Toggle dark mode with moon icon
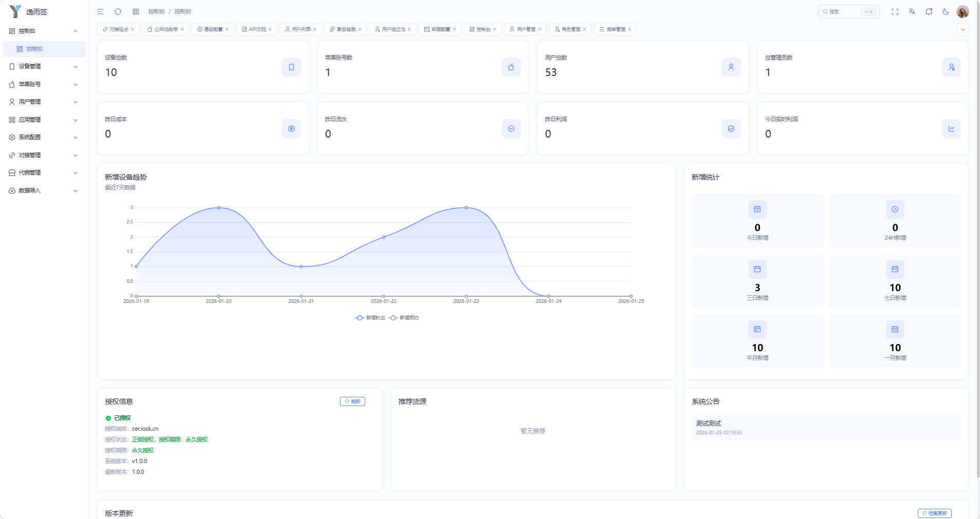 tap(946, 11)
